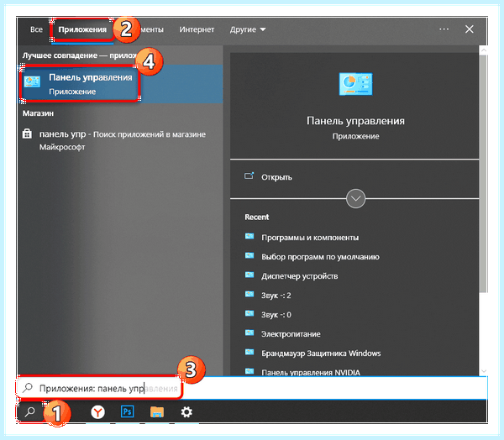Click the Microsoft Store bag icon
This screenshot has width=504, height=440.
(x=27, y=134)
